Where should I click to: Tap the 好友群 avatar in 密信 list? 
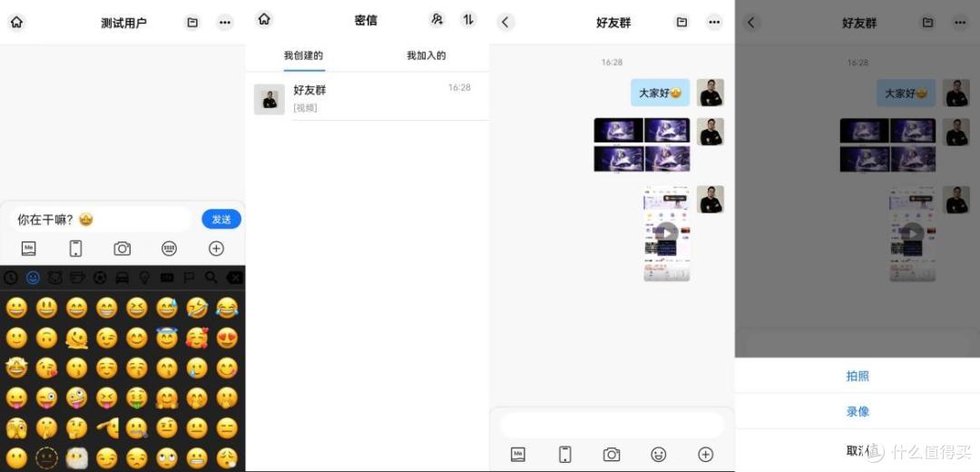269,100
